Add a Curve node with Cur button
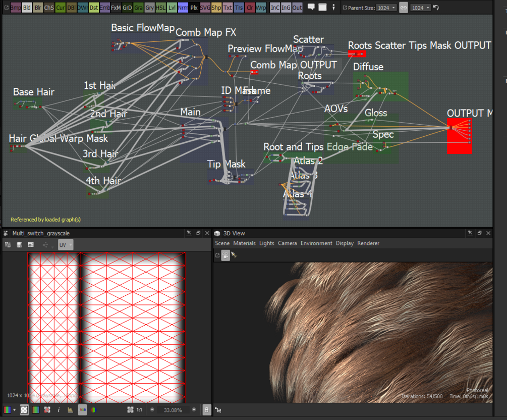 coord(60,8)
